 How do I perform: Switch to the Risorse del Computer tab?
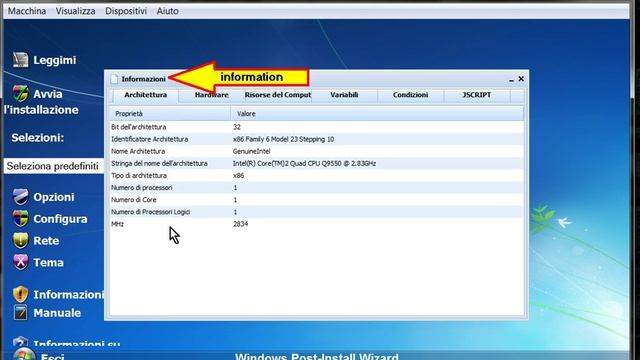278,95
